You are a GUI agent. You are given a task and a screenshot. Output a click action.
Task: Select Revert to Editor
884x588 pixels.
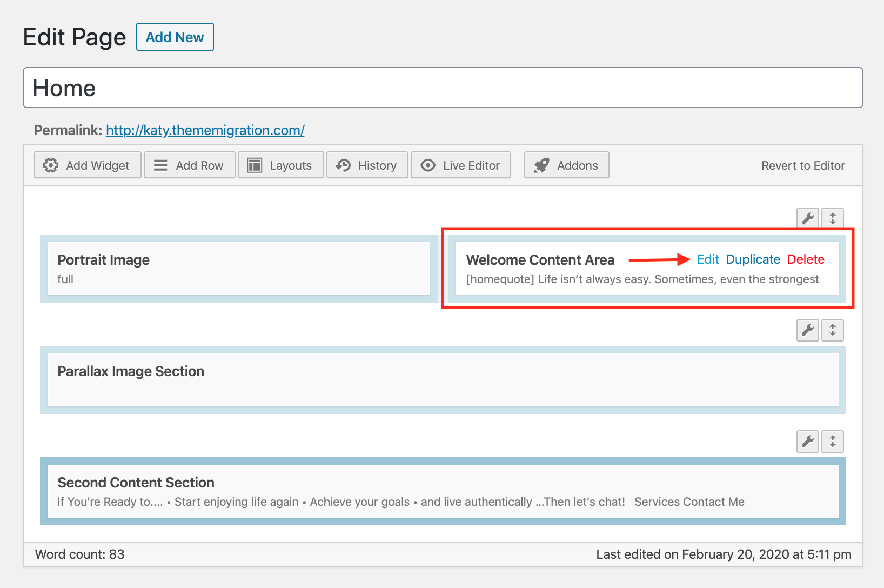point(803,165)
